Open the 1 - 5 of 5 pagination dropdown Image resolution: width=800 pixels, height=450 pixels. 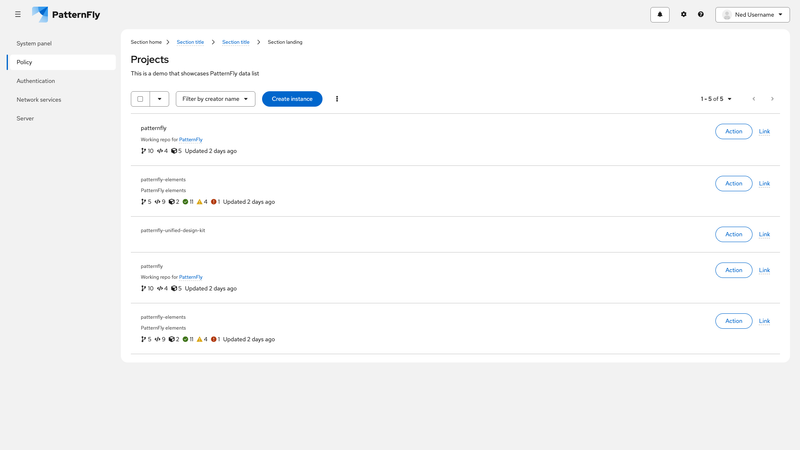tap(716, 99)
